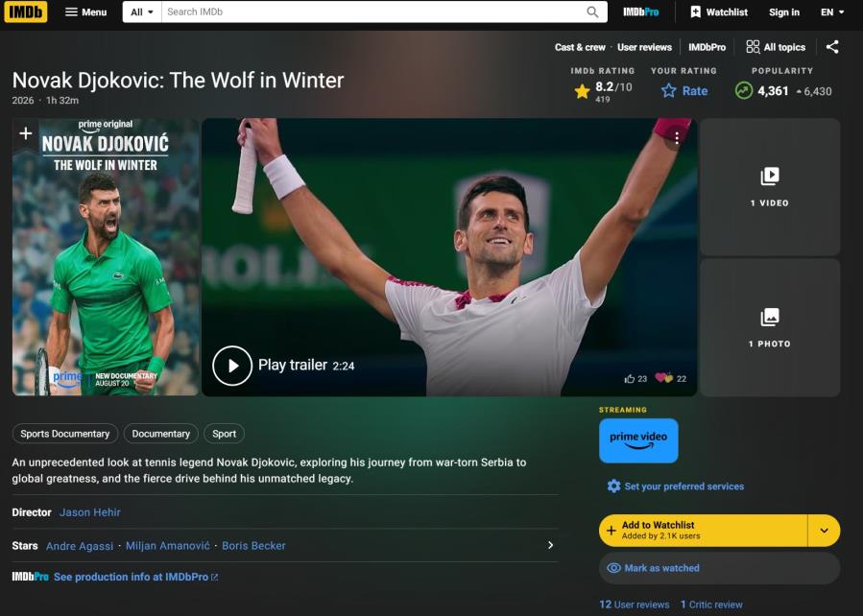Open the All search category dropdown
This screenshot has width=863, height=616.
click(x=142, y=12)
